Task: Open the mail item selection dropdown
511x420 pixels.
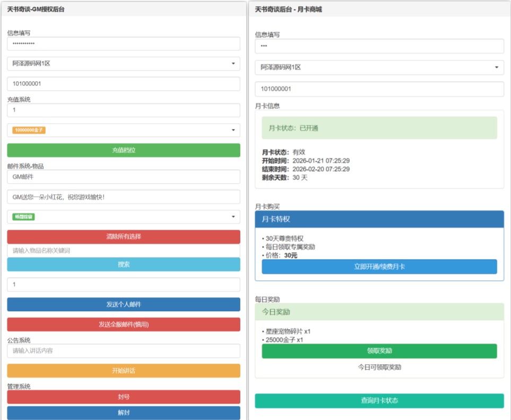Action: pos(123,217)
